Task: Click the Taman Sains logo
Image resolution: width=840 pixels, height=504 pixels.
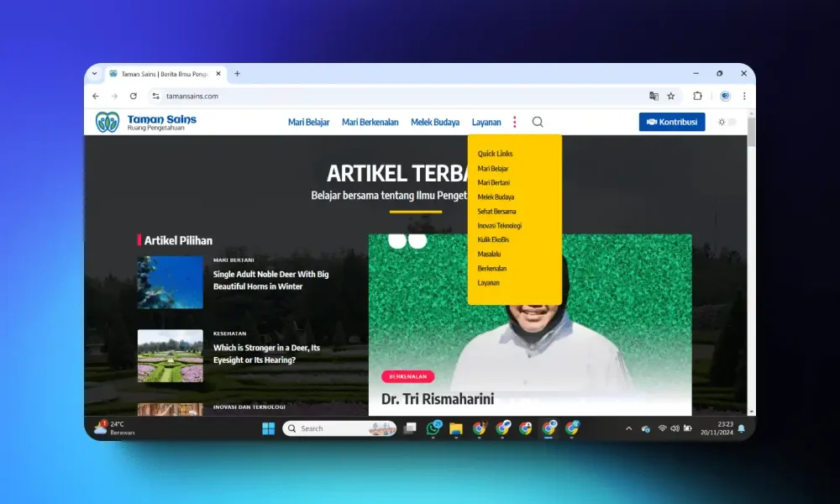Action: pyautogui.click(x=146, y=123)
